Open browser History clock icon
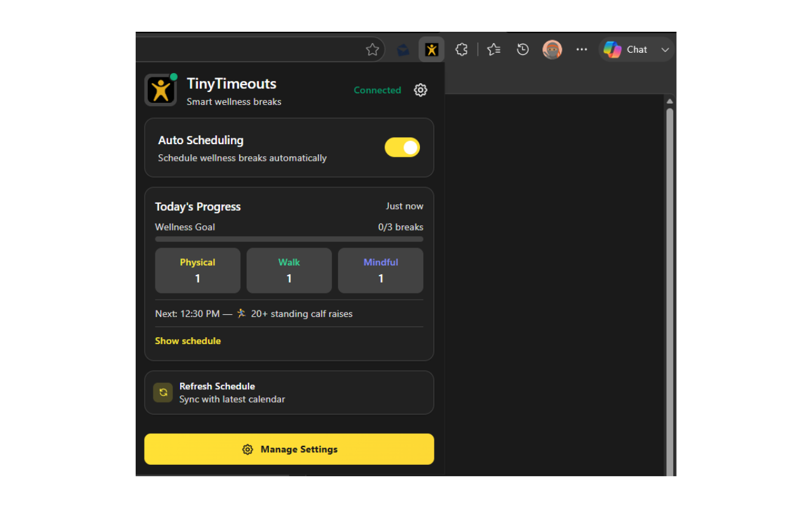 (523, 50)
